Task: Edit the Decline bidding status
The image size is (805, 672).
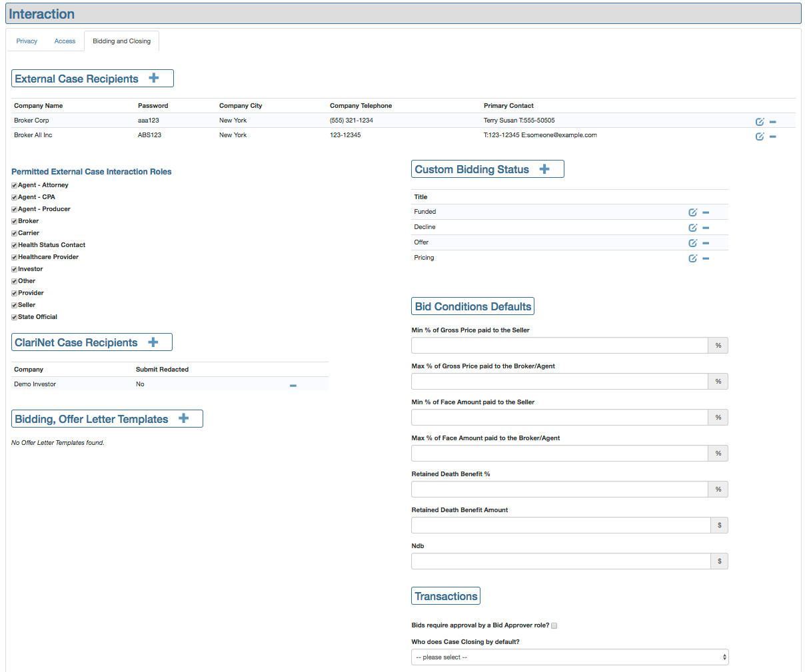Action: pyautogui.click(x=692, y=228)
